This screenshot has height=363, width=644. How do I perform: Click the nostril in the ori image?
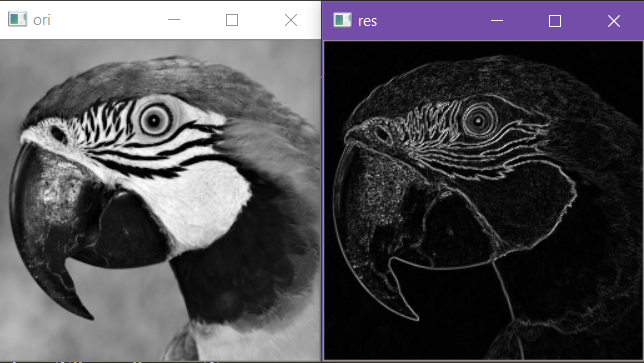(x=58, y=134)
